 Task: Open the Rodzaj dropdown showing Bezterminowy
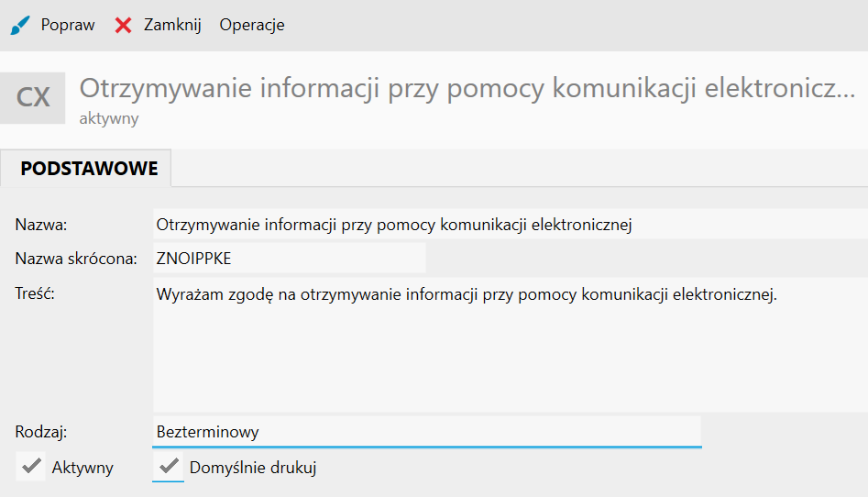pos(426,431)
